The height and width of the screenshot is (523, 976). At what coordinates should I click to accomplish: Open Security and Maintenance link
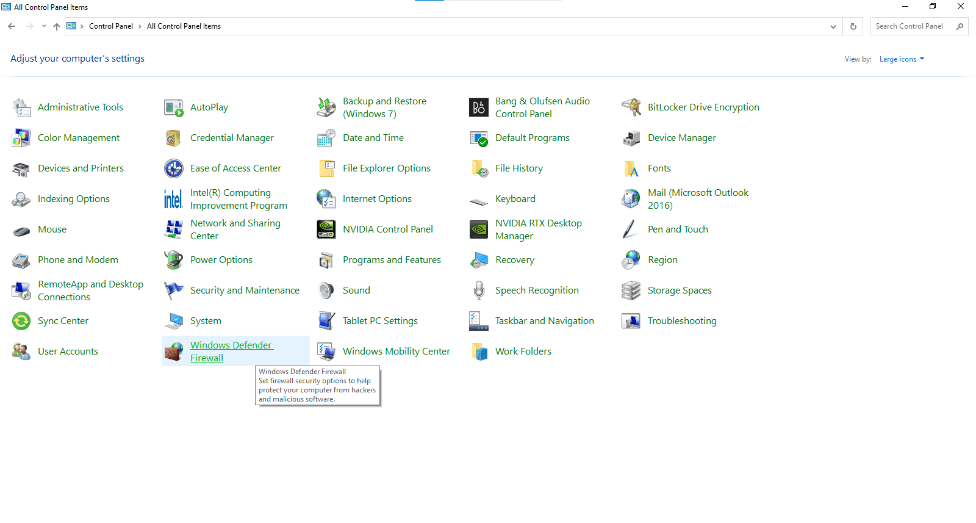245,290
